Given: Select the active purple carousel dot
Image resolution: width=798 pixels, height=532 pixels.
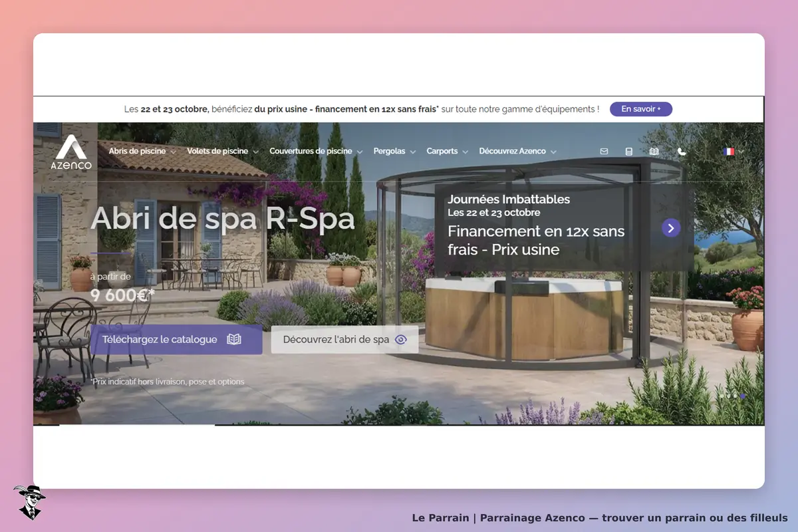Looking at the screenshot, I should [743, 396].
